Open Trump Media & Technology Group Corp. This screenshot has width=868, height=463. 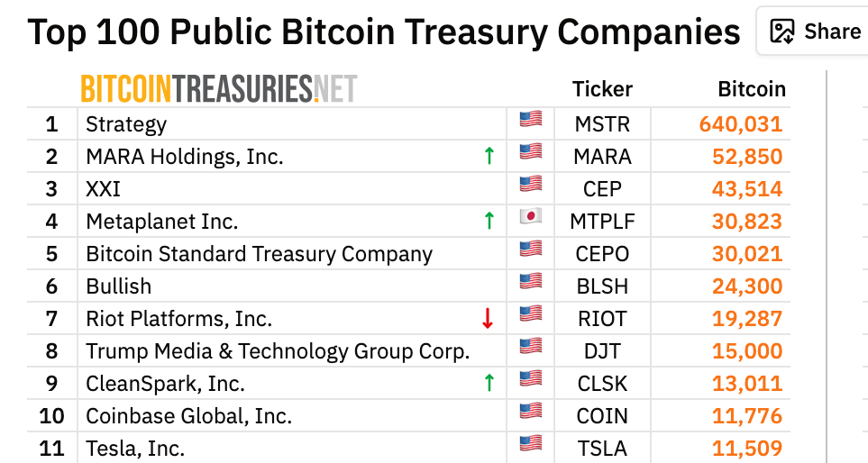[278, 351]
